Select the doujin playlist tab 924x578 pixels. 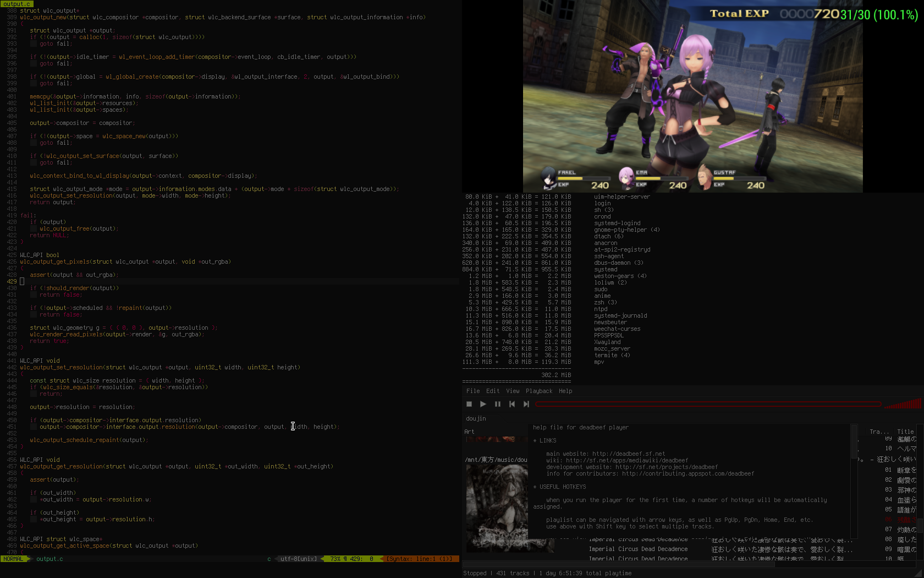click(x=476, y=418)
